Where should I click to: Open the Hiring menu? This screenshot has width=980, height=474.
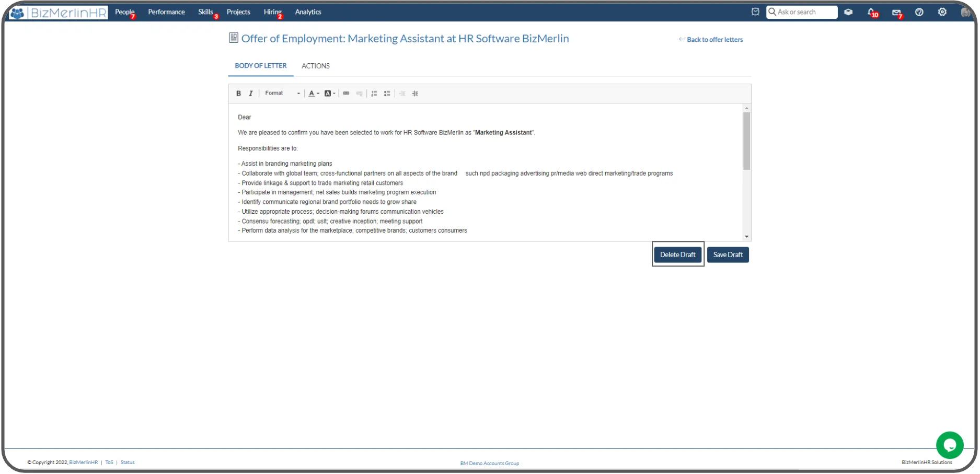pyautogui.click(x=273, y=12)
